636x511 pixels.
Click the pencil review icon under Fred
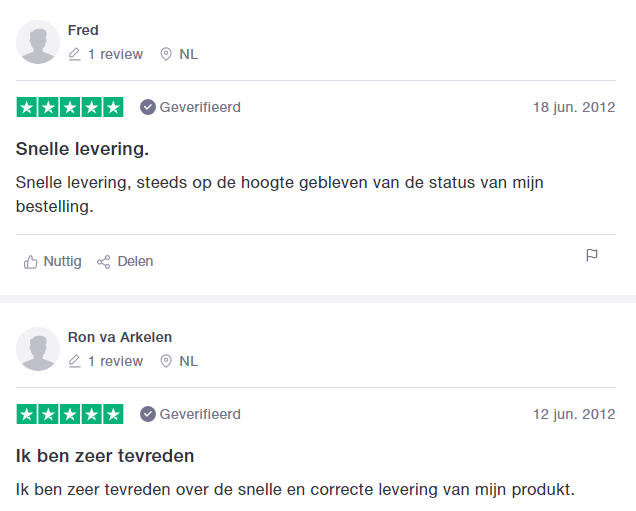(x=74, y=54)
